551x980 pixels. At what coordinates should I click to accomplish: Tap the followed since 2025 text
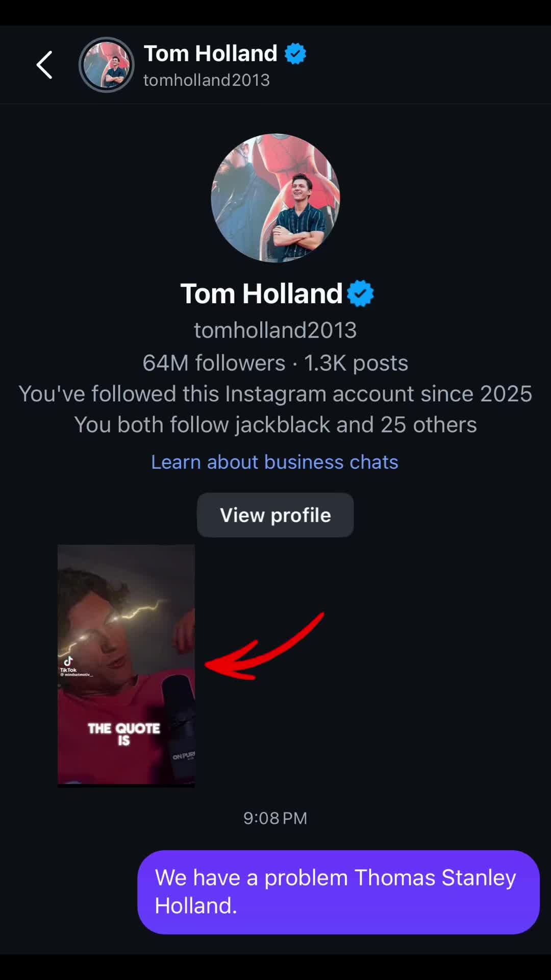[x=275, y=394]
